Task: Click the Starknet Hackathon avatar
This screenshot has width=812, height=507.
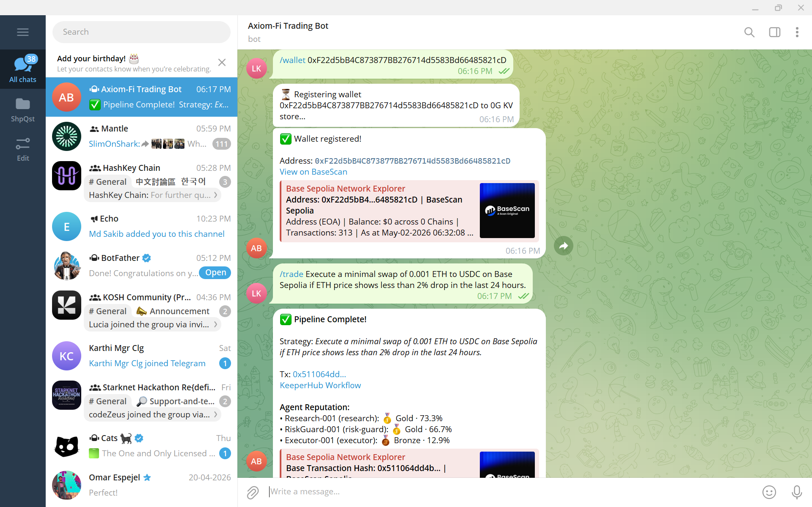Action: pos(66,395)
